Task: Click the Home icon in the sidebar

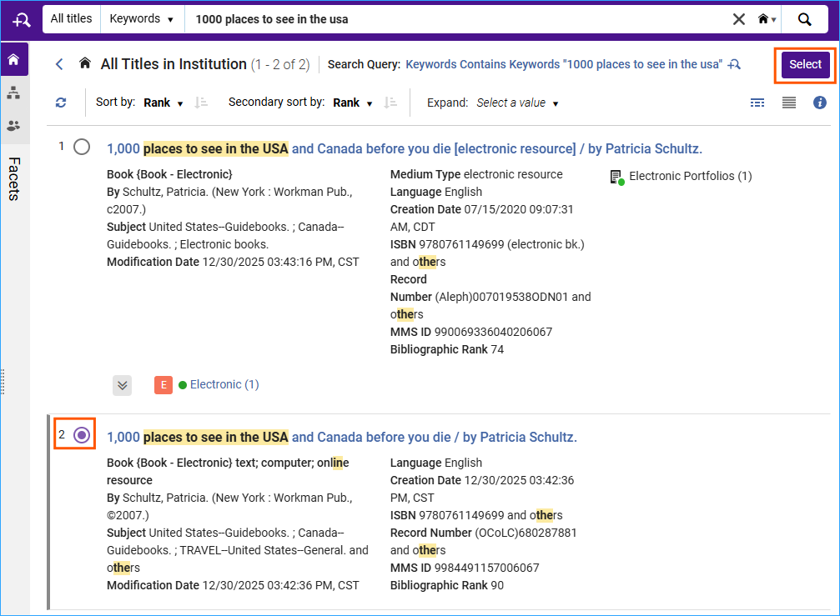Action: [13, 59]
